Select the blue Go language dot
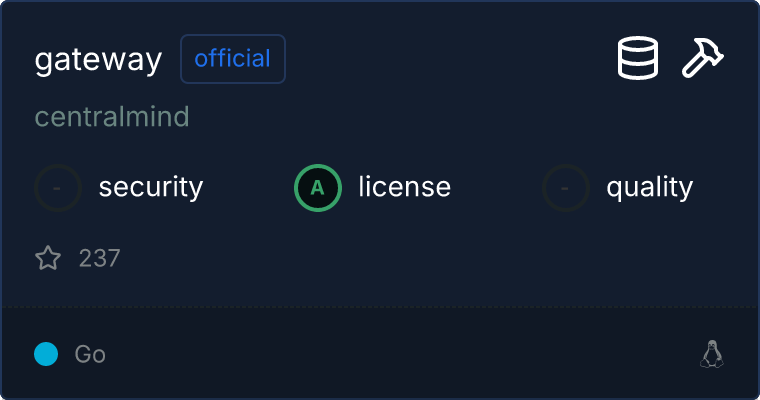The width and height of the screenshot is (760, 400). [46, 354]
